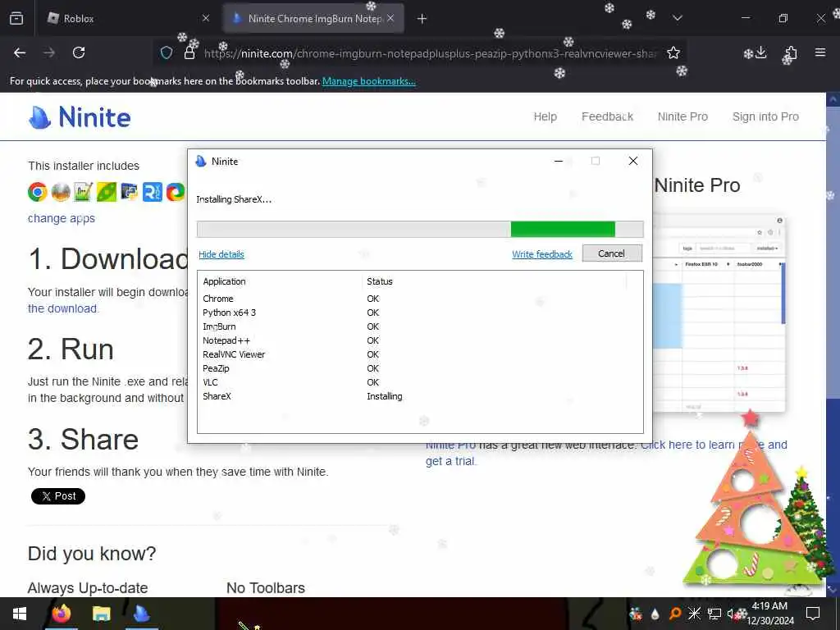This screenshot has width=840, height=630.
Task: Click the ShareX Installing status cell
Action: (x=385, y=396)
